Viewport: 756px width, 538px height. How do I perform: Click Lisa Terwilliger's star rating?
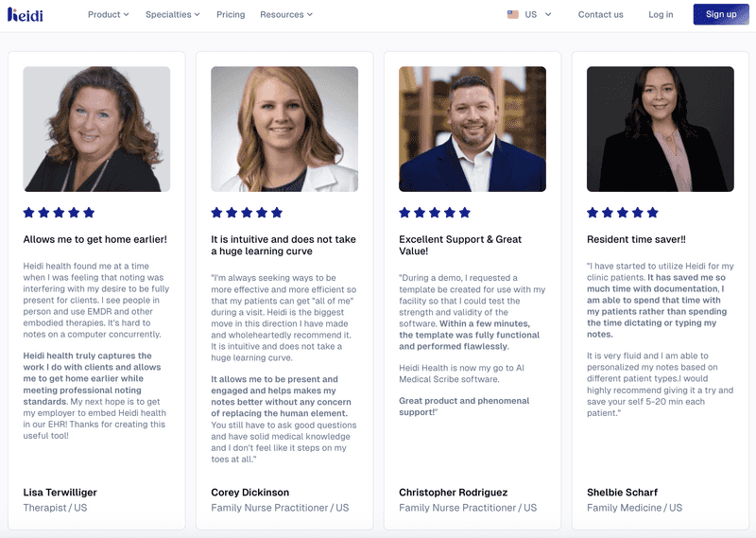click(x=59, y=213)
